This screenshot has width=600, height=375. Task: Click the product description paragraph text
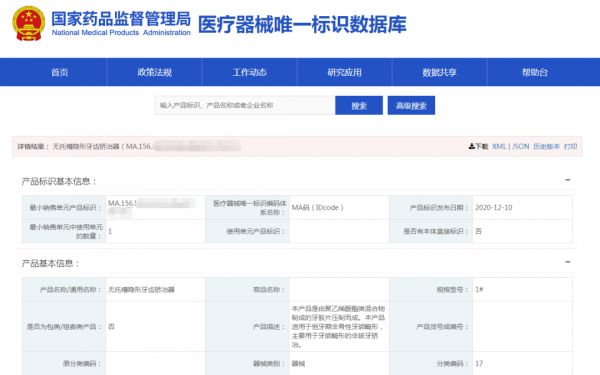click(338, 326)
